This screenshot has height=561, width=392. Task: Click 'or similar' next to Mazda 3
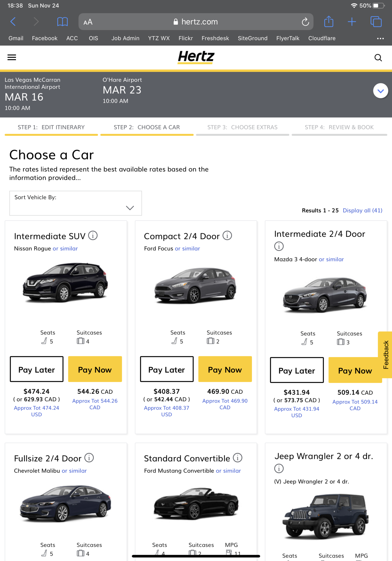point(331,259)
